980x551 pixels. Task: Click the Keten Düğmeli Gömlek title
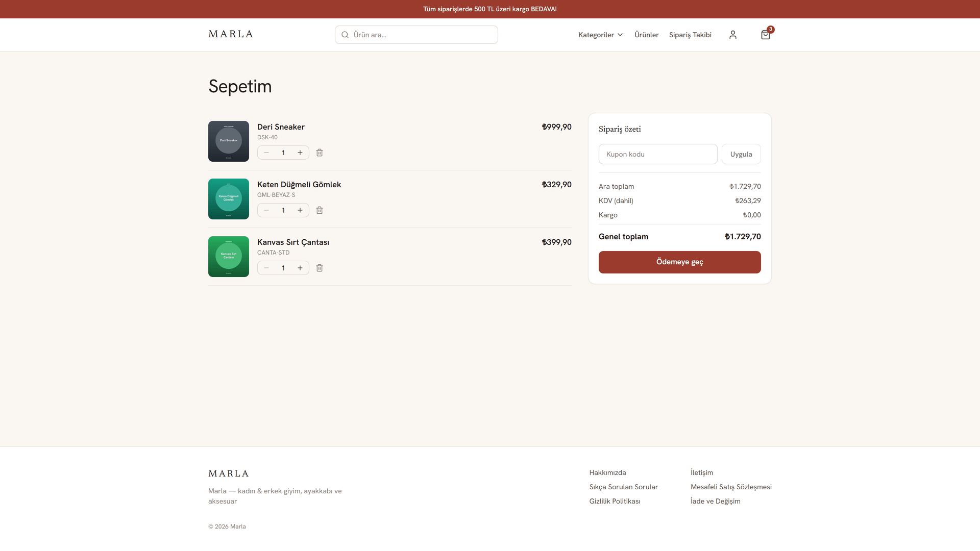click(299, 185)
